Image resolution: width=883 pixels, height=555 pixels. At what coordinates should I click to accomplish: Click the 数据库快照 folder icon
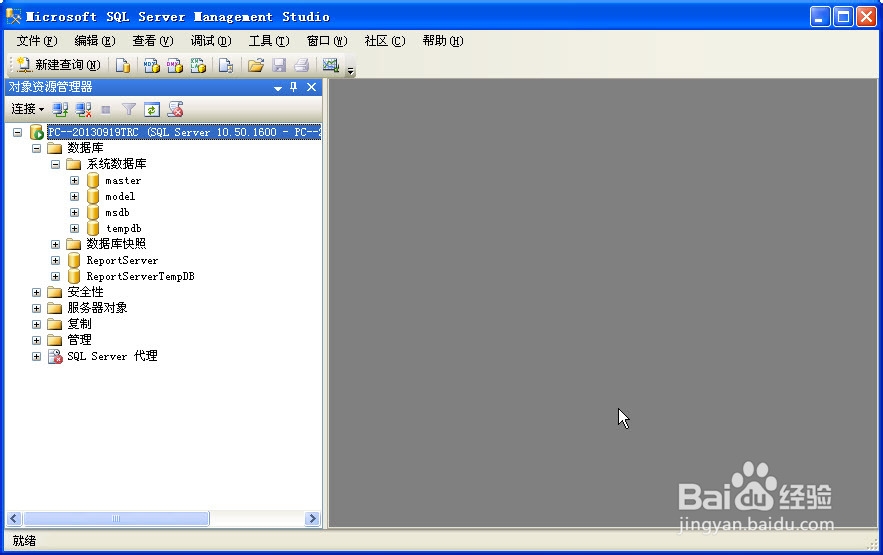point(74,244)
